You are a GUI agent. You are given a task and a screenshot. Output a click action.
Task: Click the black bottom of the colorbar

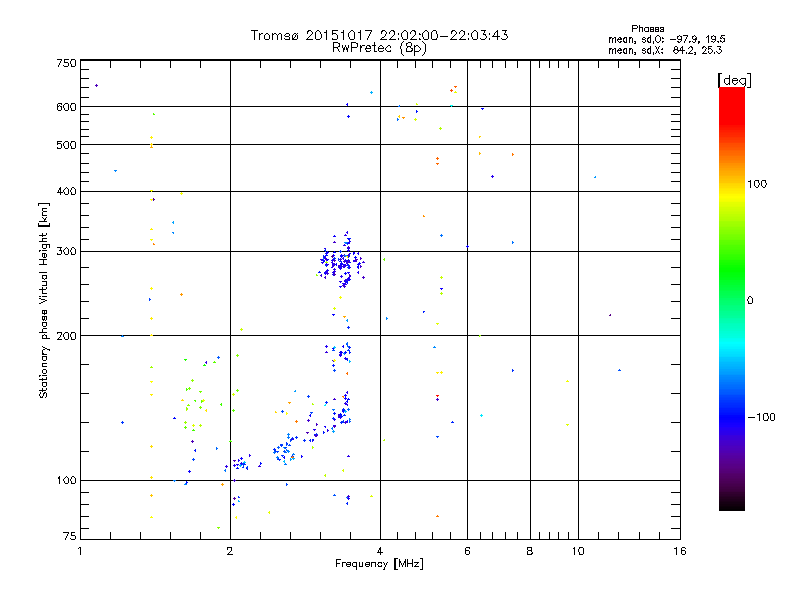pyautogui.click(x=732, y=503)
